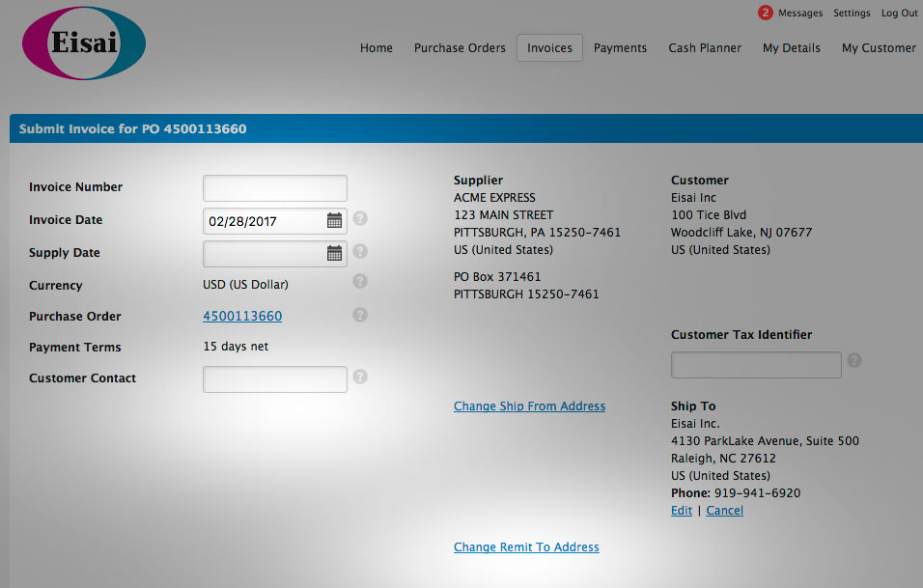The image size is (923, 588).
Task: Click the 'Submit Invoice for PO 4500113660' header
Action: click(x=132, y=129)
